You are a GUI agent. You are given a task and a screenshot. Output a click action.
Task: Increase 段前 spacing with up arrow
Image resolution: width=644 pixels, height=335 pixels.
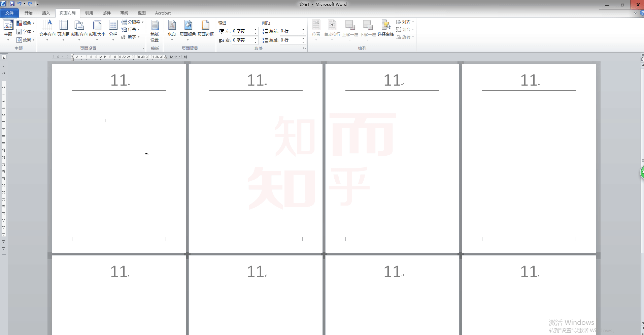pyautogui.click(x=303, y=29)
